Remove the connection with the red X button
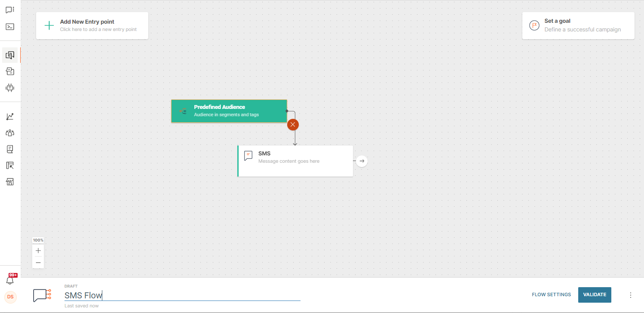644x313 pixels. click(x=293, y=125)
